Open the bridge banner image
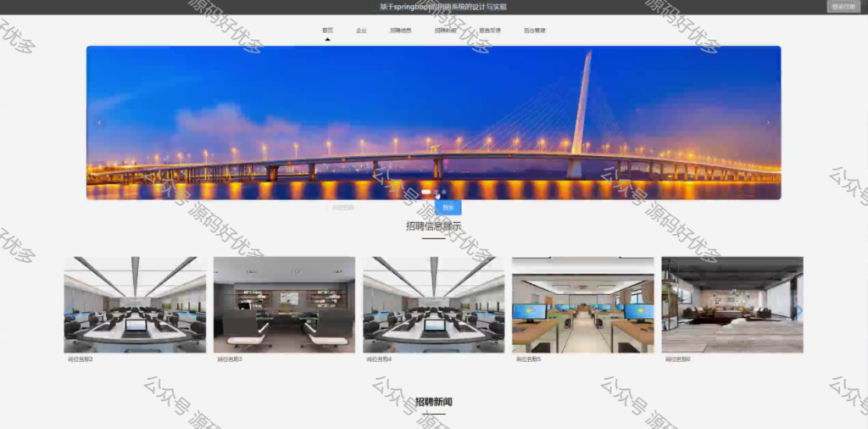 [x=433, y=122]
